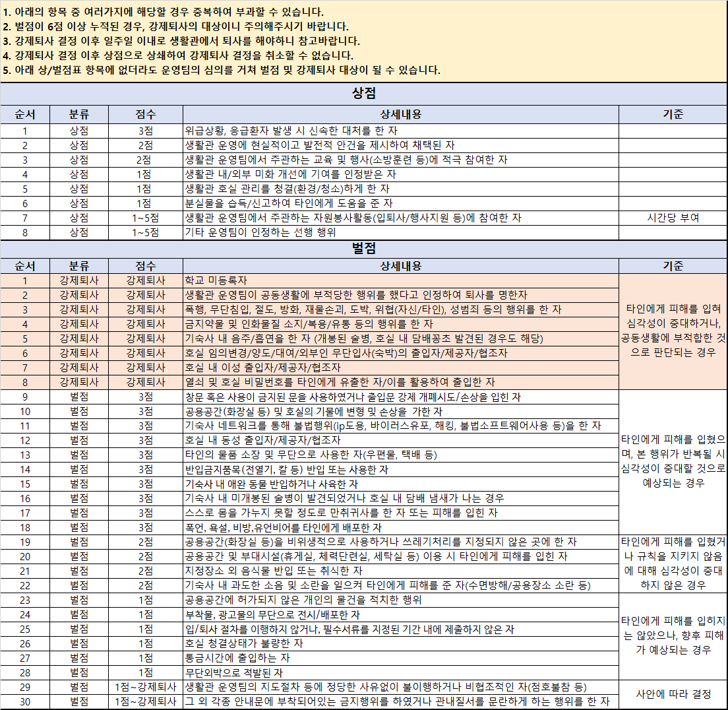Viewport: 728px width, 710px height.
Task: Click cell starting '타인의 물품 소장 및 무단으로 사용한 자'
Action: [401, 455]
